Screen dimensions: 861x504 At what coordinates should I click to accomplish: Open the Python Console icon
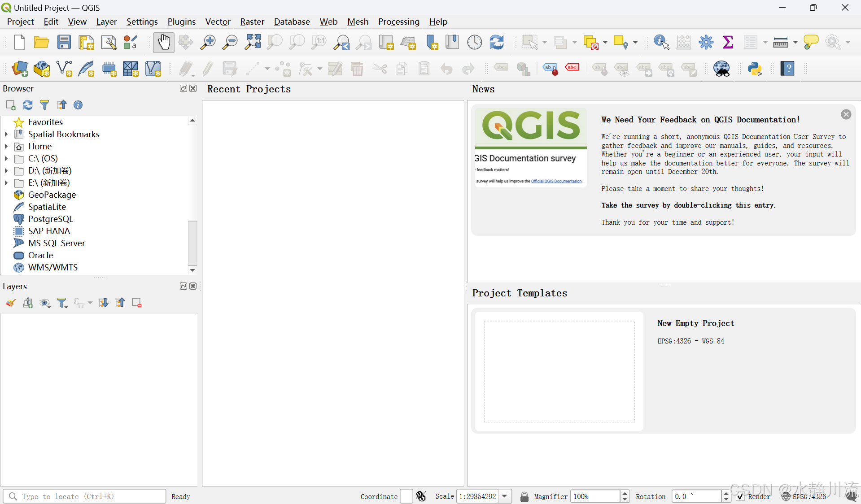coord(755,69)
